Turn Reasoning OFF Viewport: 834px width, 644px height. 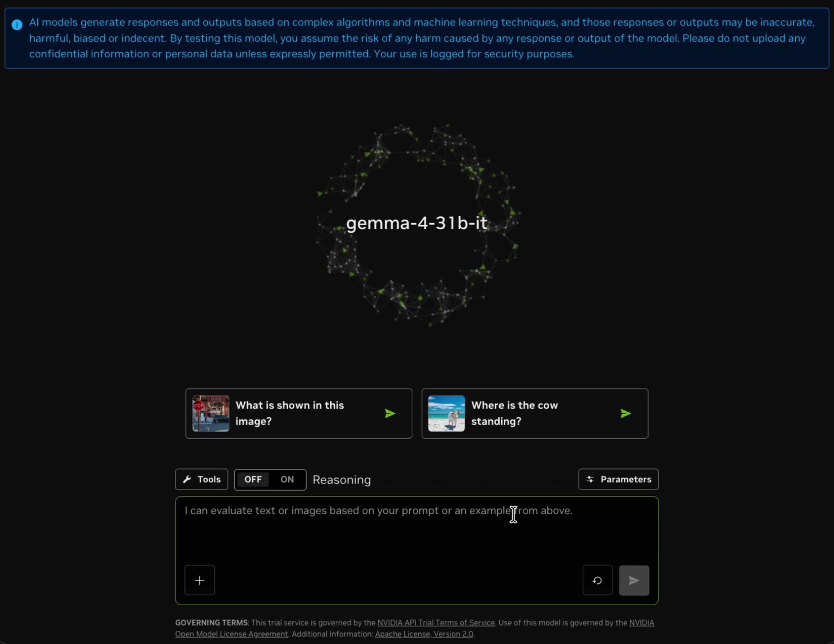click(253, 479)
